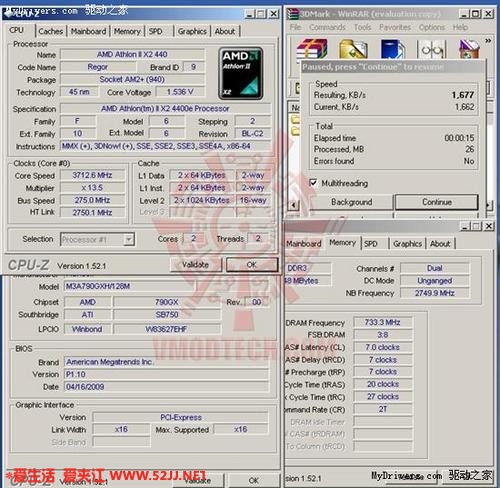
Task: Click the Validate button in CPU-Z
Action: 196,265
